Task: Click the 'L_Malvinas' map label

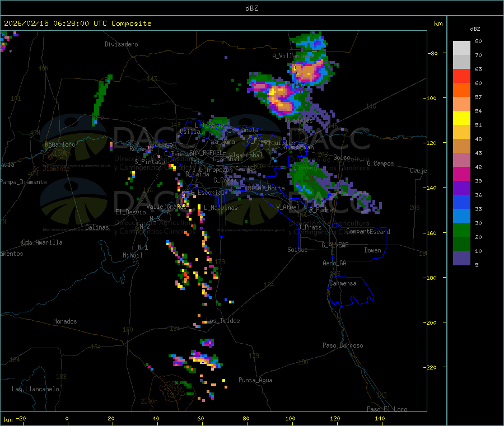Action: 221,208
